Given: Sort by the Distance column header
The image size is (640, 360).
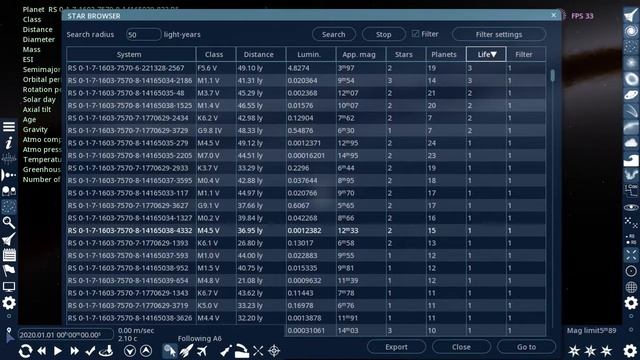Looking at the screenshot, I should click(260, 54).
